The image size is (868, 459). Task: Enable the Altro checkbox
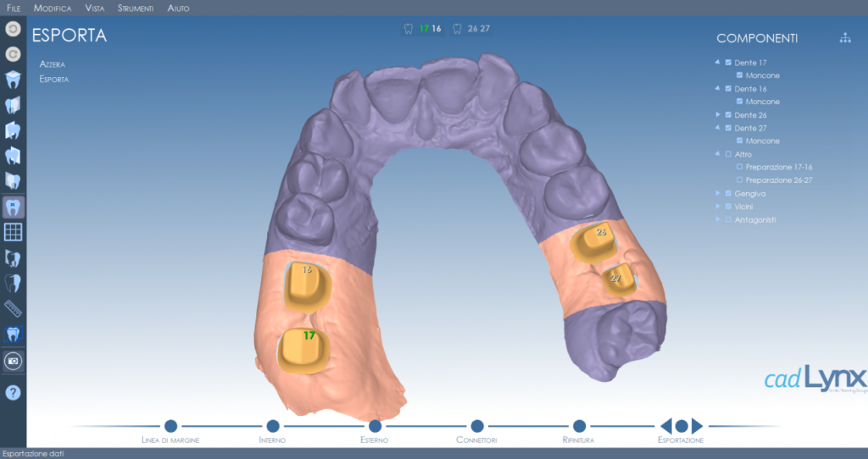click(x=728, y=154)
